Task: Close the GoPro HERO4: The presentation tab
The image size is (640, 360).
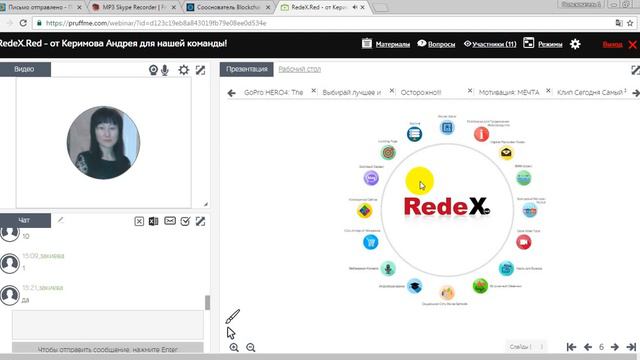Action: (x=313, y=91)
